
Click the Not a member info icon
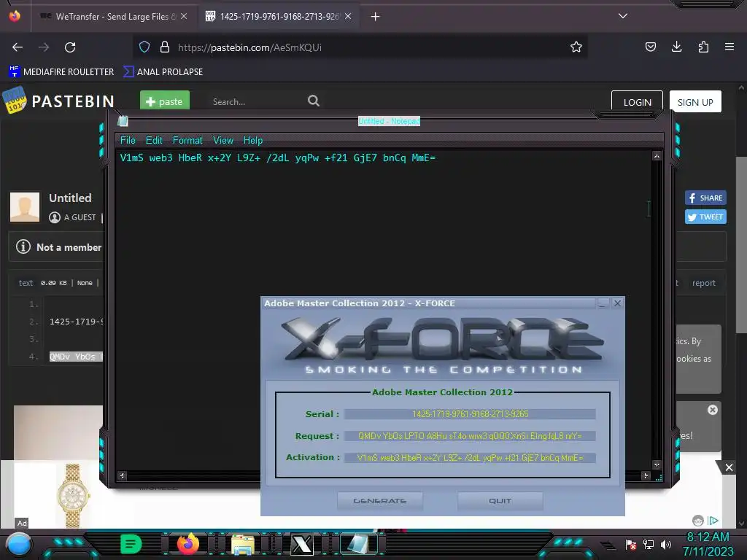[23, 246]
